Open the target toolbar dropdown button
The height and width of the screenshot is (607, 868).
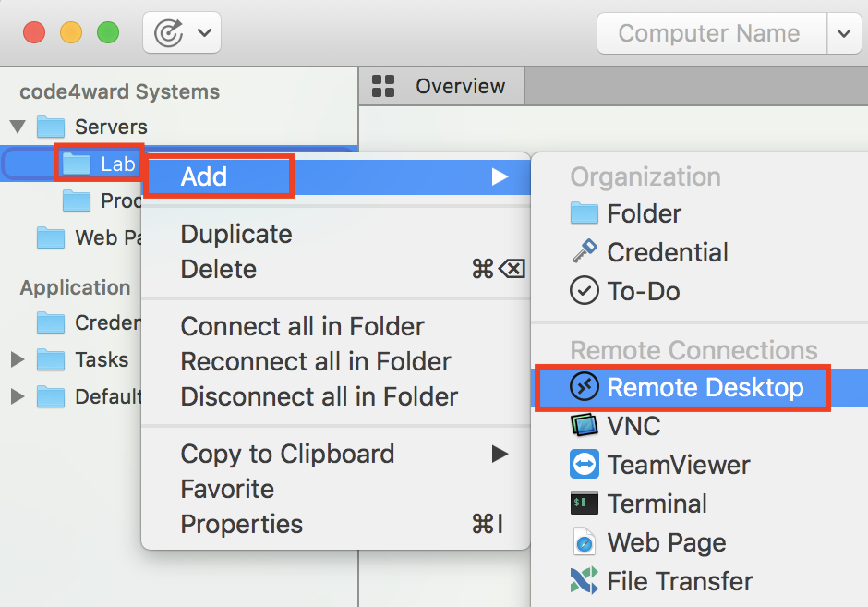point(182,34)
